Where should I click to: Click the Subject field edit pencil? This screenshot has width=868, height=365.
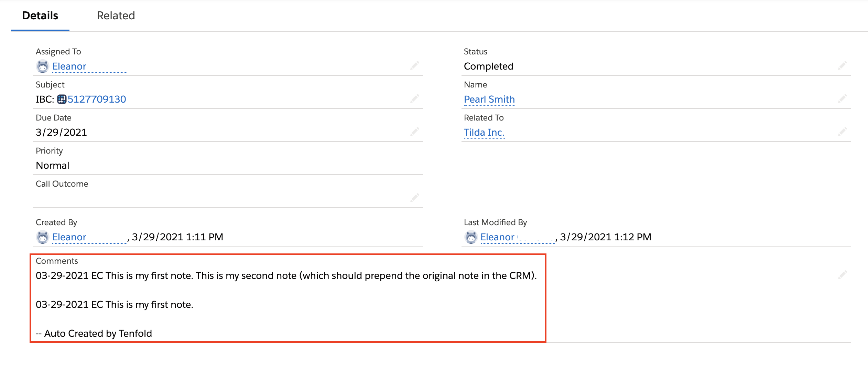[x=415, y=98]
